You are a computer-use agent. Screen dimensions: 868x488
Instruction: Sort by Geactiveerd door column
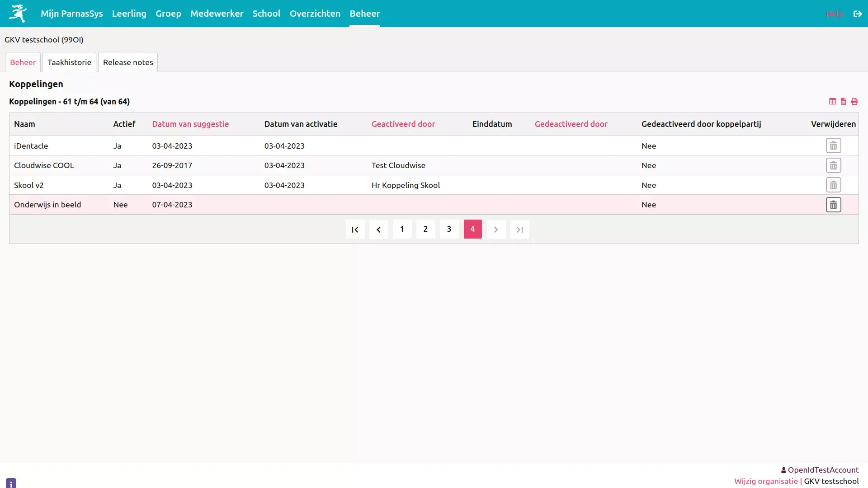(403, 124)
